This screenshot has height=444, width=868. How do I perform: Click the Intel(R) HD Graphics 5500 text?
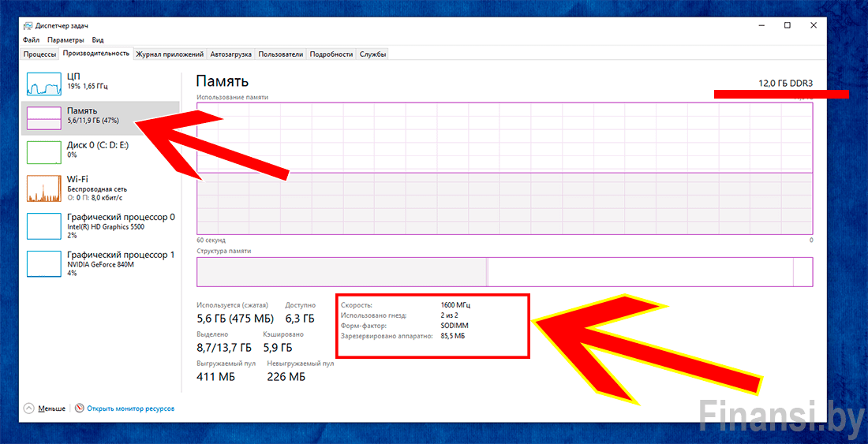107,226
